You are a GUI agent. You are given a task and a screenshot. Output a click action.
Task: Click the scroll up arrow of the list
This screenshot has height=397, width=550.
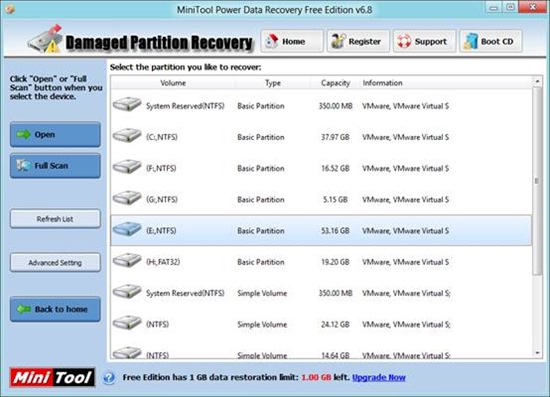coord(537,81)
